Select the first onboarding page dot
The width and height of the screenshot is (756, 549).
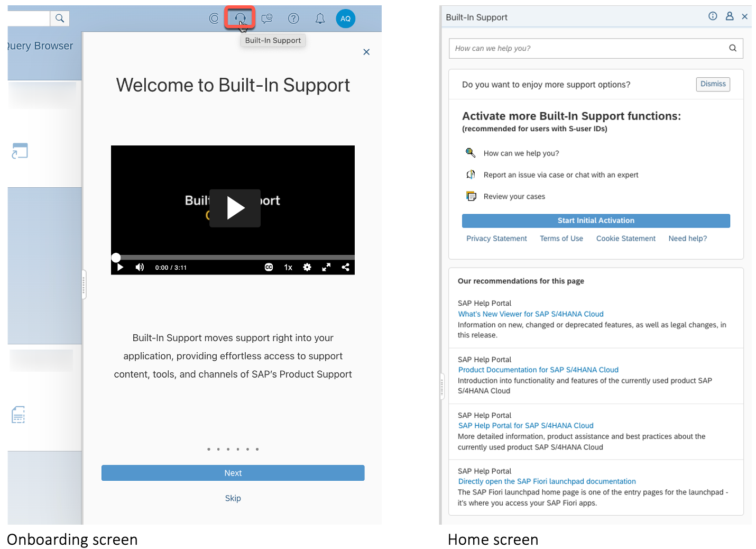(x=209, y=449)
